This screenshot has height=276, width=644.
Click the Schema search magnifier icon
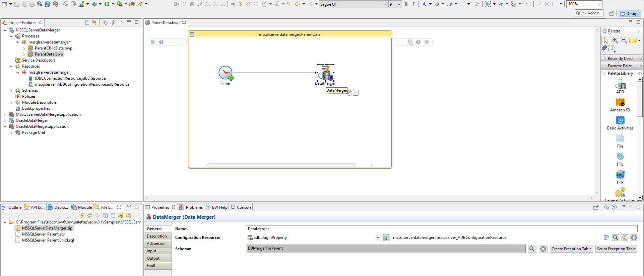pos(532,249)
